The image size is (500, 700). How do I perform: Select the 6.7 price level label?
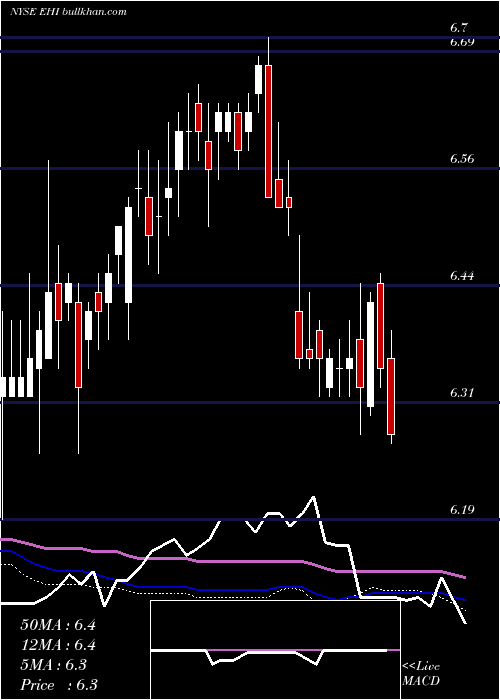[459, 28]
